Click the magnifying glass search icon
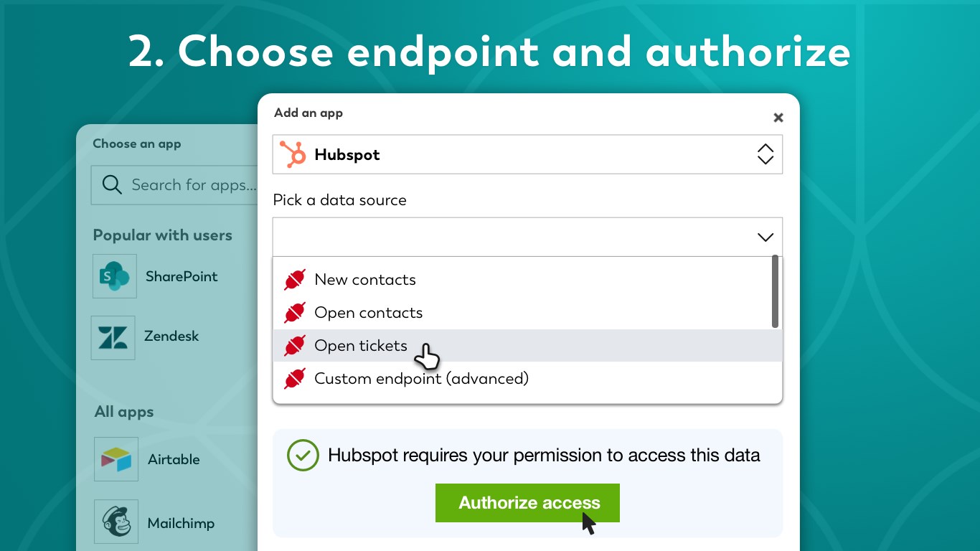Viewport: 980px width, 551px height. pyautogui.click(x=112, y=185)
